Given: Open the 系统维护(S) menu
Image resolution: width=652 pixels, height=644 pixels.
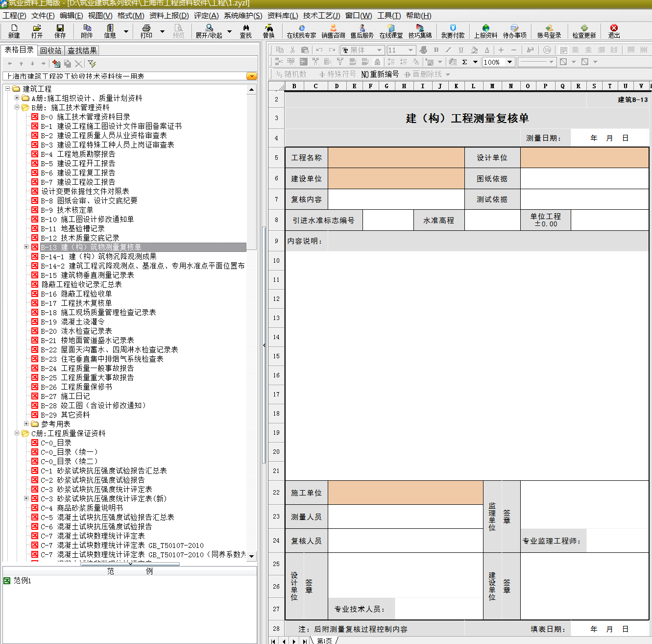Looking at the screenshot, I should (243, 16).
